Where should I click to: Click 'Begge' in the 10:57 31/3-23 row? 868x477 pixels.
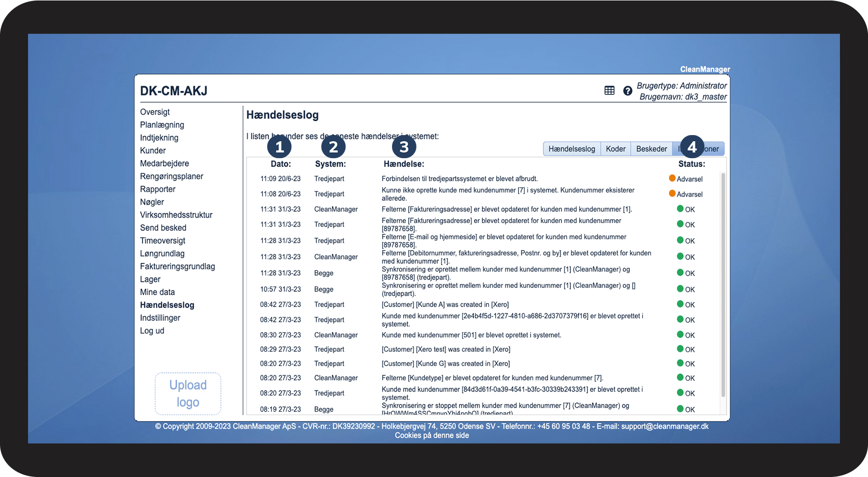(324, 289)
